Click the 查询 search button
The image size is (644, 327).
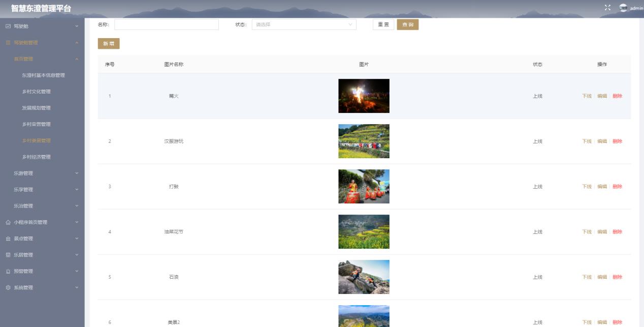[408, 24]
